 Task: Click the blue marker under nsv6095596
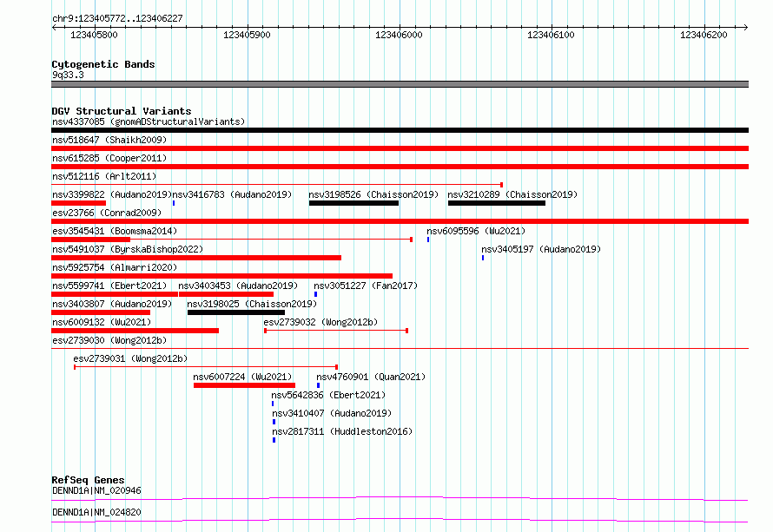tap(428, 240)
